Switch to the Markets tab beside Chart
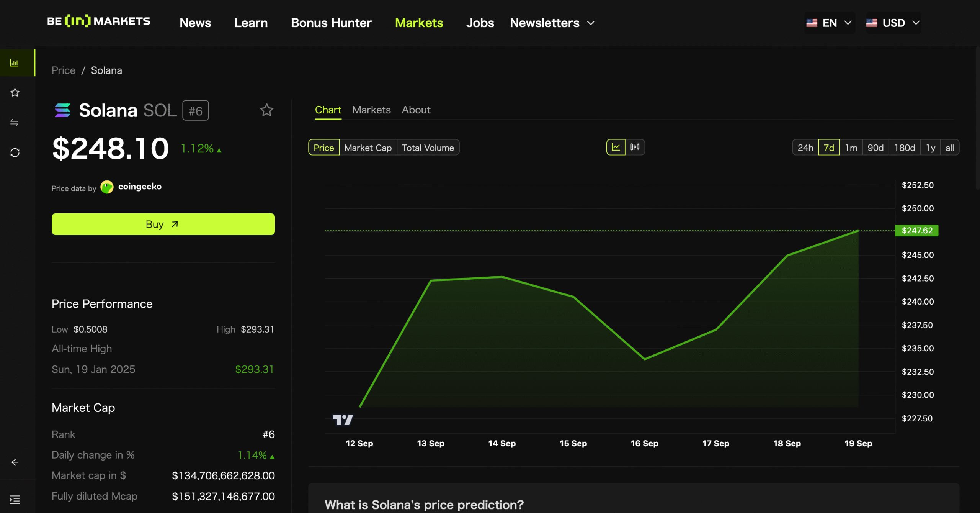980x513 pixels. (371, 110)
